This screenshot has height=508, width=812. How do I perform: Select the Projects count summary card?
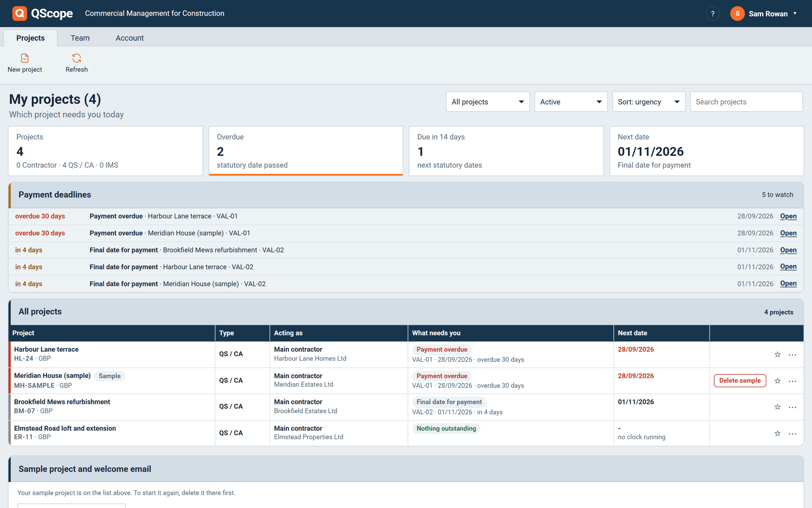coord(105,151)
